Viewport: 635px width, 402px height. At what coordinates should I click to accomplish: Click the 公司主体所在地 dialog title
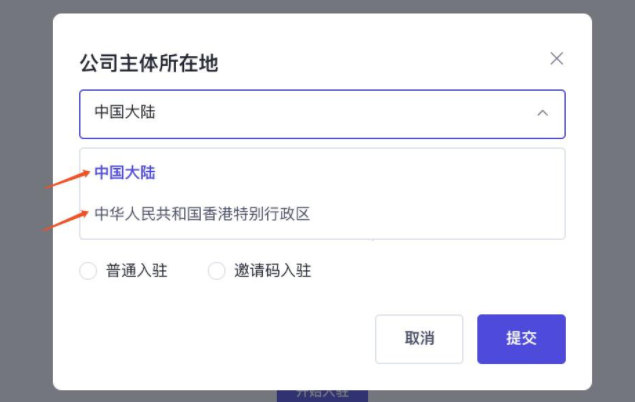point(149,64)
